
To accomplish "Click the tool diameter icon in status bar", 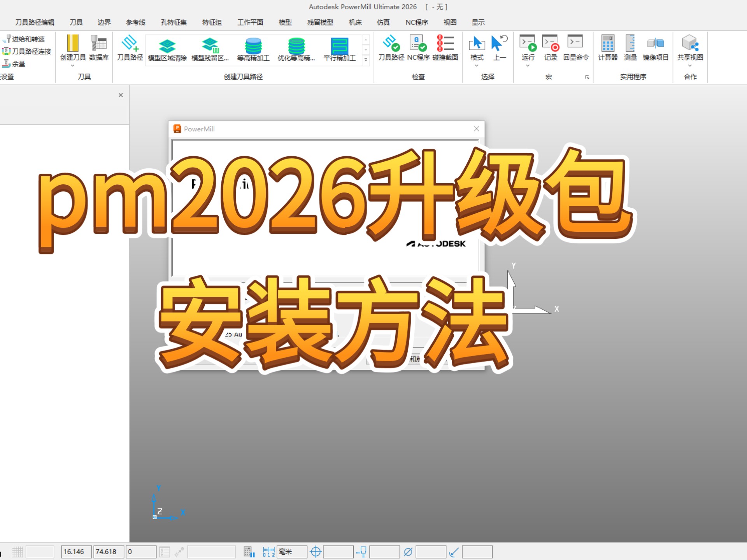I will pos(408,552).
